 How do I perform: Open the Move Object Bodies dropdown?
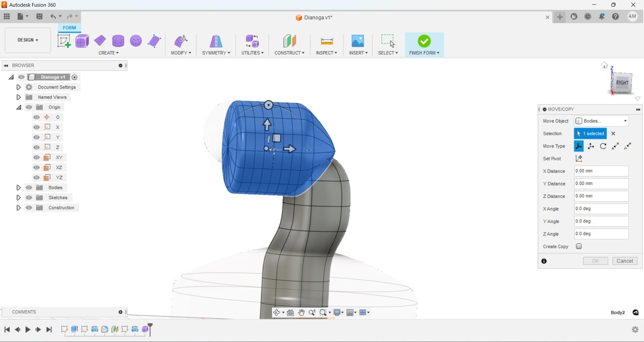click(601, 121)
